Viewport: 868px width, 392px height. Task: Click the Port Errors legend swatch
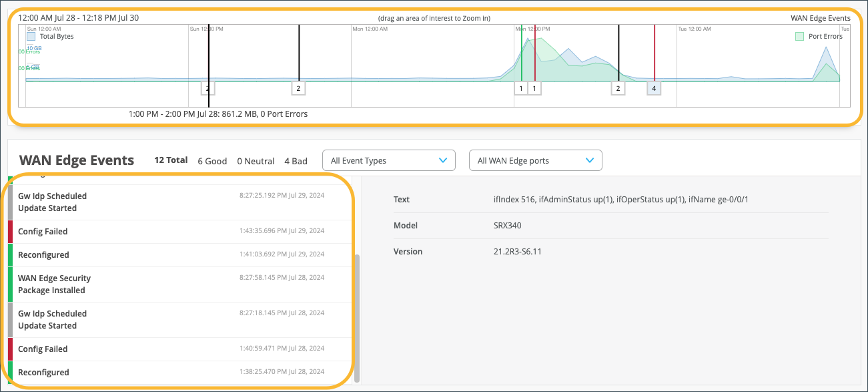pyautogui.click(x=800, y=37)
